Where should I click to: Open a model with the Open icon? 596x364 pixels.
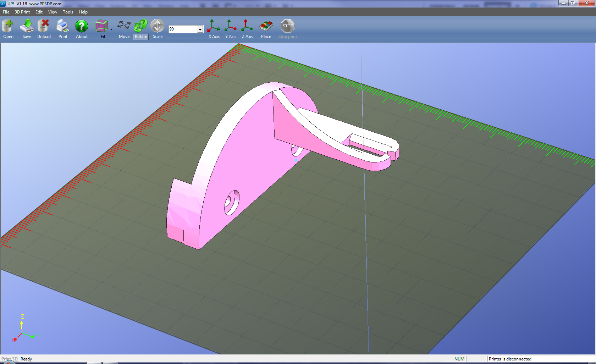(8, 26)
